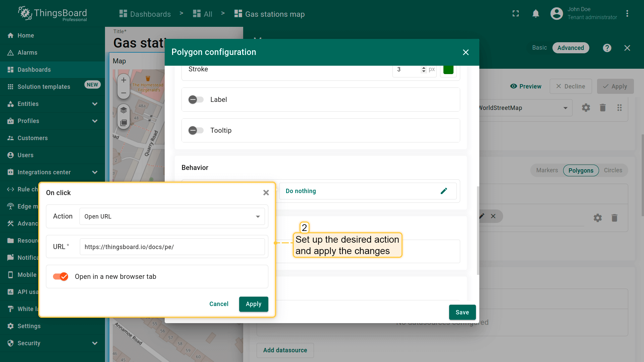The width and height of the screenshot is (644, 362).
Task: Open the map layer gear settings
Action: click(586, 108)
